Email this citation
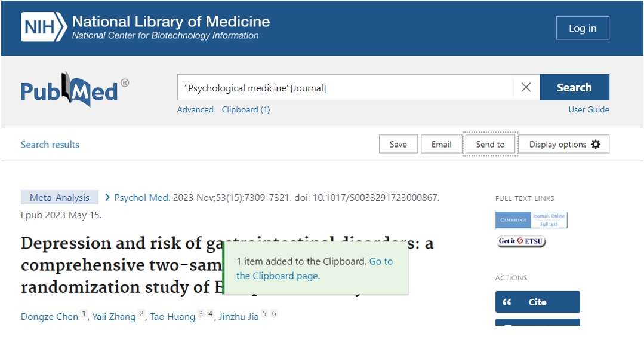 pos(441,144)
